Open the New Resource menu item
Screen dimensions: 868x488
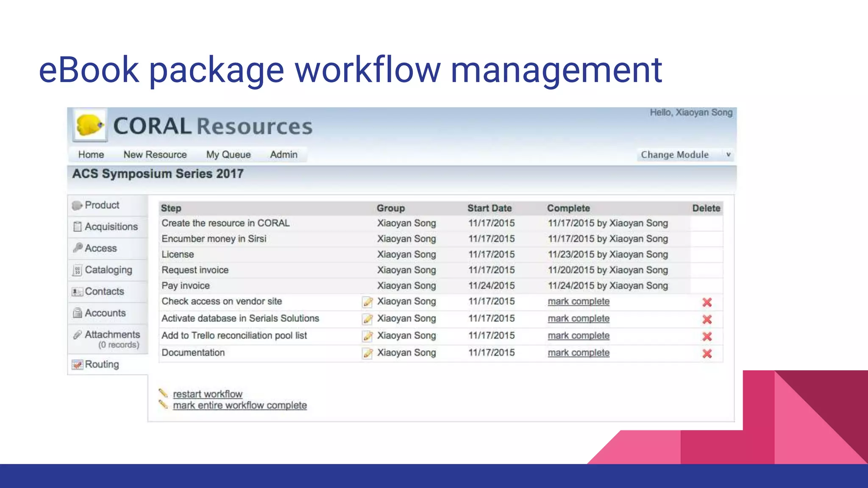(x=155, y=155)
